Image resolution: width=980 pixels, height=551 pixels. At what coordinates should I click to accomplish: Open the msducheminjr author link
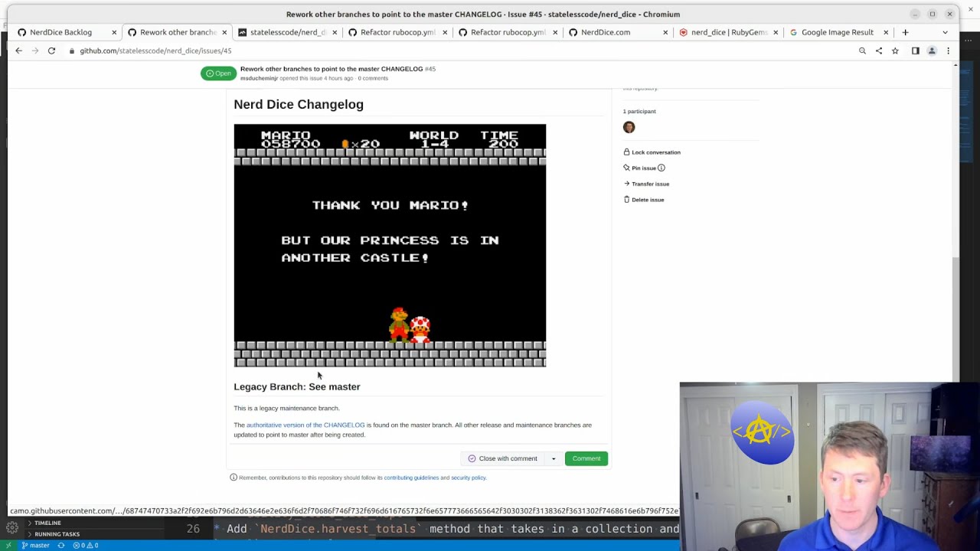coord(259,78)
